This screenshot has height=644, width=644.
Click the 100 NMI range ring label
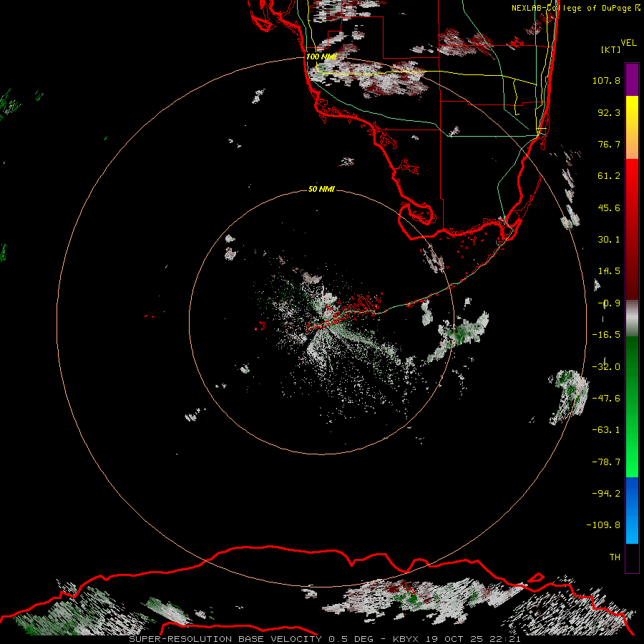(321, 57)
